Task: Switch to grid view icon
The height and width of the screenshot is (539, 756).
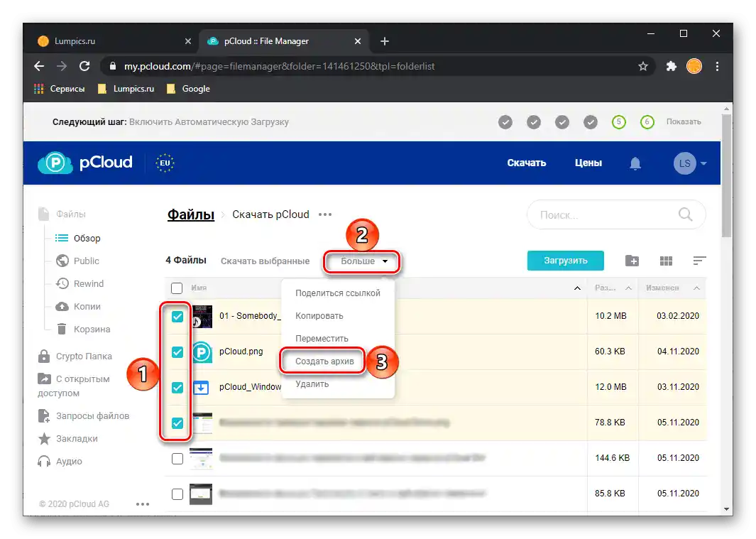Action: 666,261
